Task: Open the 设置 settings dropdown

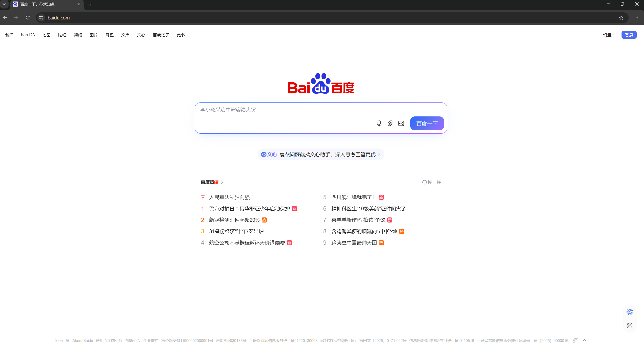Action: [x=607, y=35]
